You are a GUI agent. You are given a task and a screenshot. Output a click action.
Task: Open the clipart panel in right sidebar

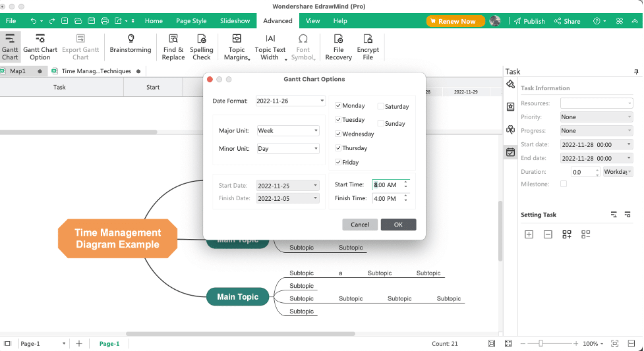click(x=510, y=107)
